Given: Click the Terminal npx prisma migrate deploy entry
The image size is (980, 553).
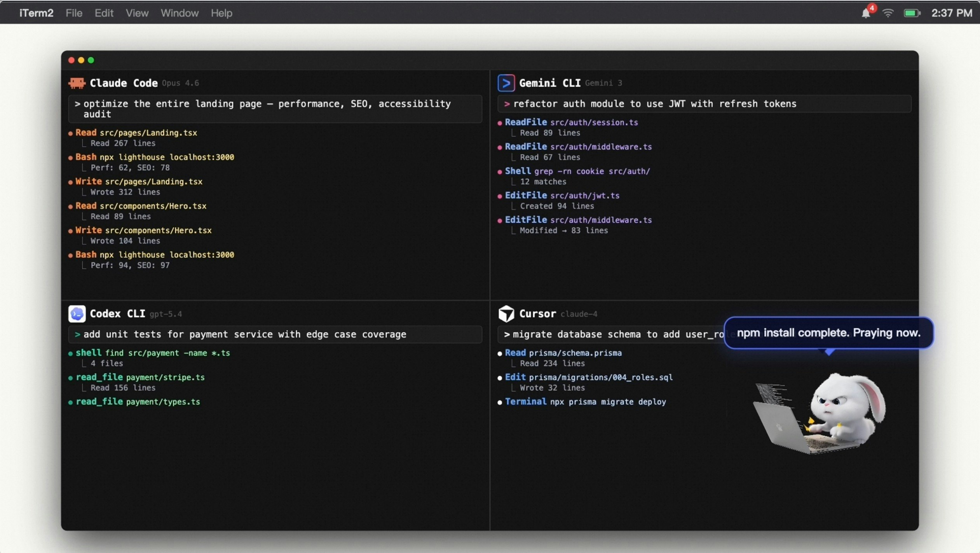Looking at the screenshot, I should (x=585, y=402).
